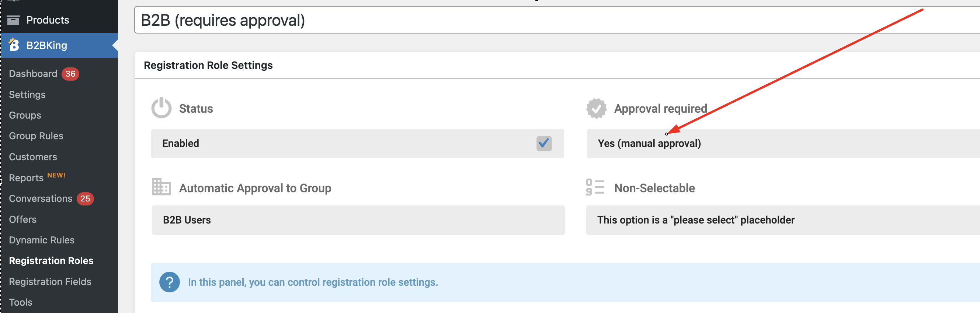Click the Automatic Approval to Group label
The height and width of the screenshot is (313, 980).
pyautogui.click(x=255, y=188)
